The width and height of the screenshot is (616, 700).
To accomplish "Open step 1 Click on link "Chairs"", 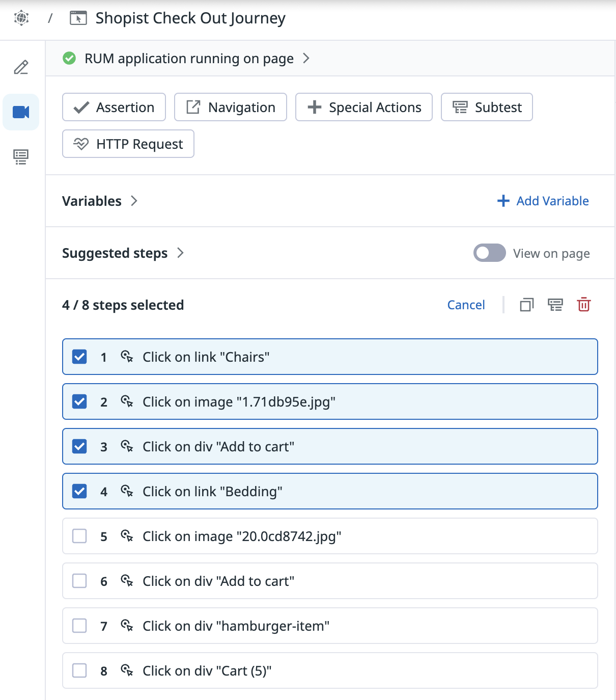I will pos(330,357).
